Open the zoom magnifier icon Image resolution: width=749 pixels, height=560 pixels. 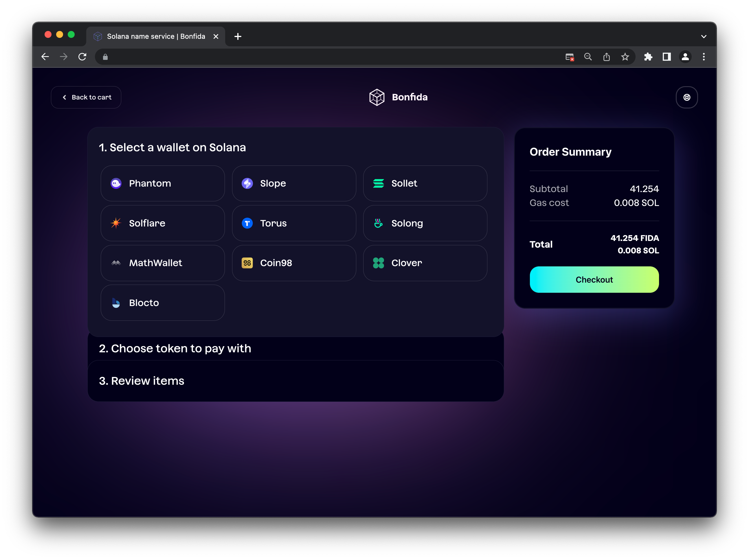tap(588, 57)
